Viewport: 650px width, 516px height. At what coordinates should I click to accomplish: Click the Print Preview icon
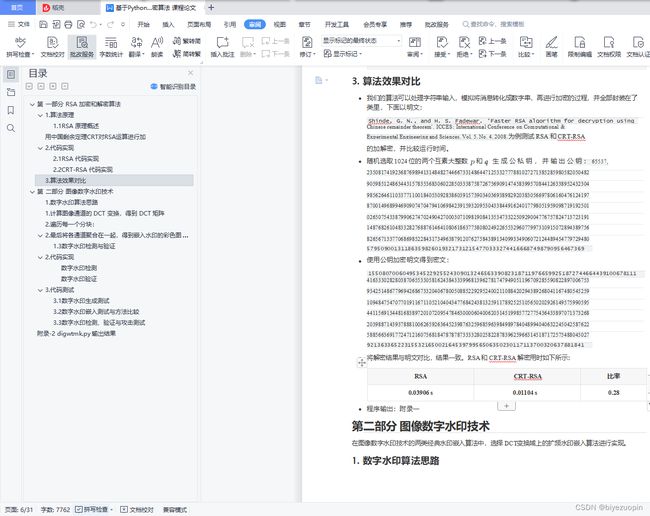[81, 24]
